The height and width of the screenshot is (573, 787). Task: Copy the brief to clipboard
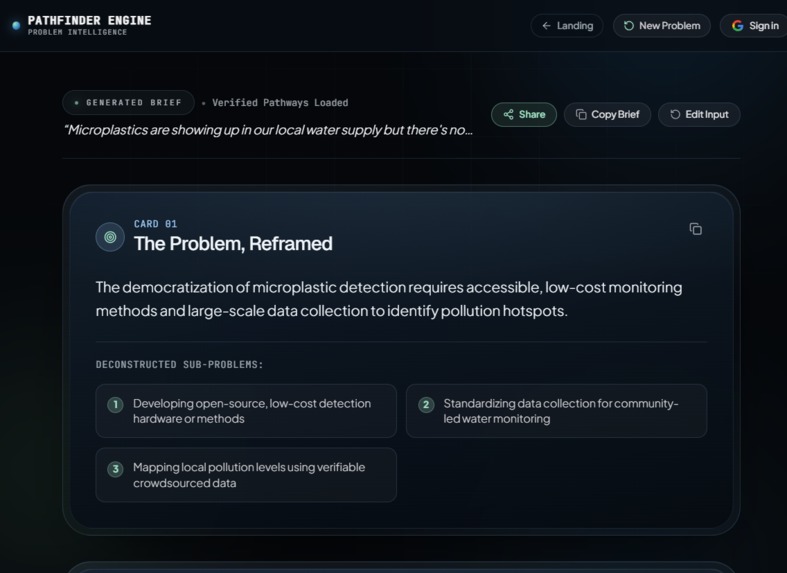[x=607, y=114]
